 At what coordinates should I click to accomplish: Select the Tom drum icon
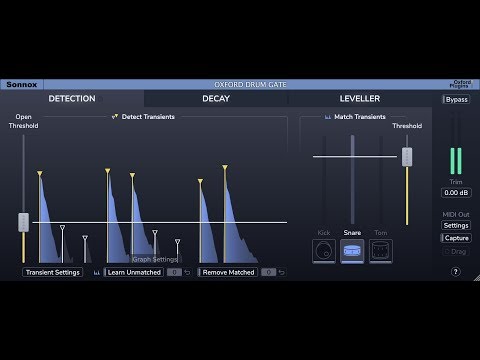pyautogui.click(x=381, y=251)
